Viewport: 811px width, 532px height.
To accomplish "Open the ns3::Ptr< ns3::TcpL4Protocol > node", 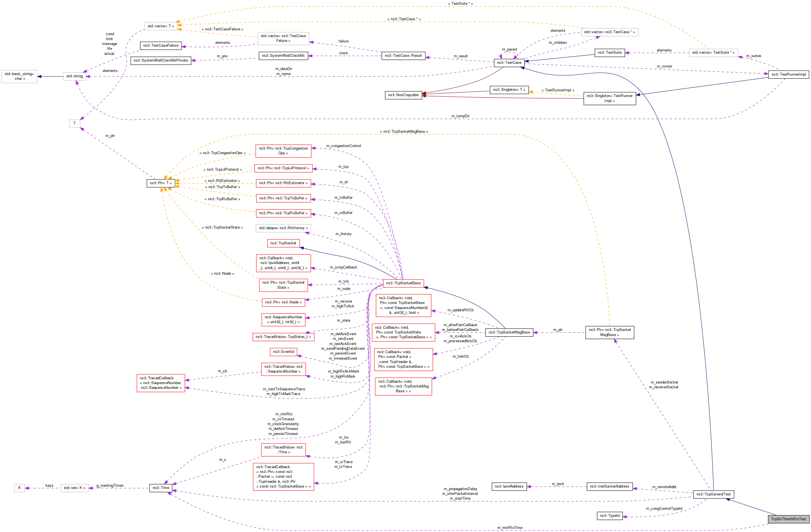I will (x=283, y=168).
